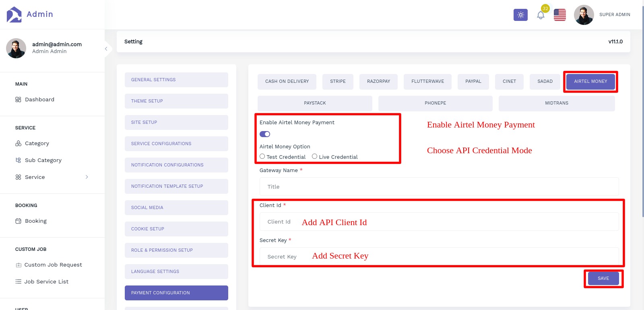The height and width of the screenshot is (310, 644).
Task: Switch to Cash On Delivery gateway
Action: point(287,82)
